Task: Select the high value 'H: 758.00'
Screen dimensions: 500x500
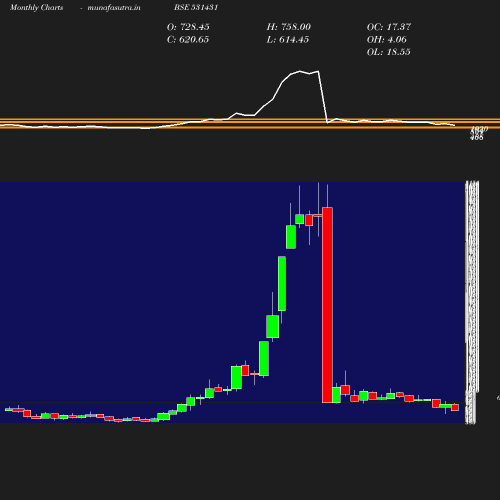Action: coord(289,27)
